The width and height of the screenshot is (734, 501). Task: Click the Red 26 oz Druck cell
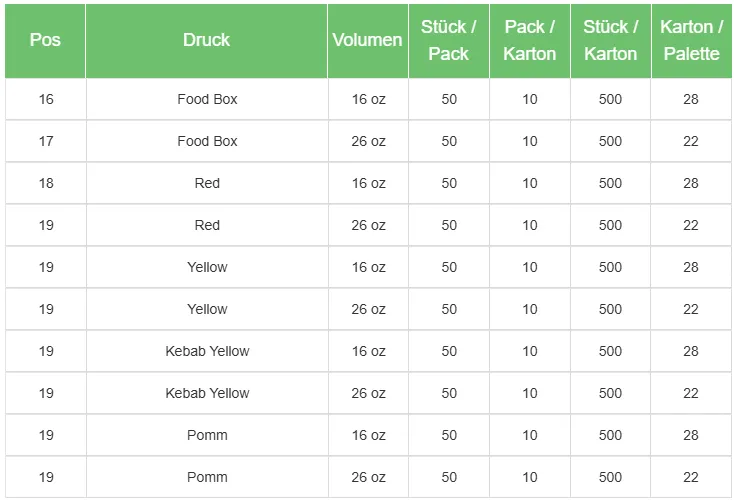click(207, 225)
